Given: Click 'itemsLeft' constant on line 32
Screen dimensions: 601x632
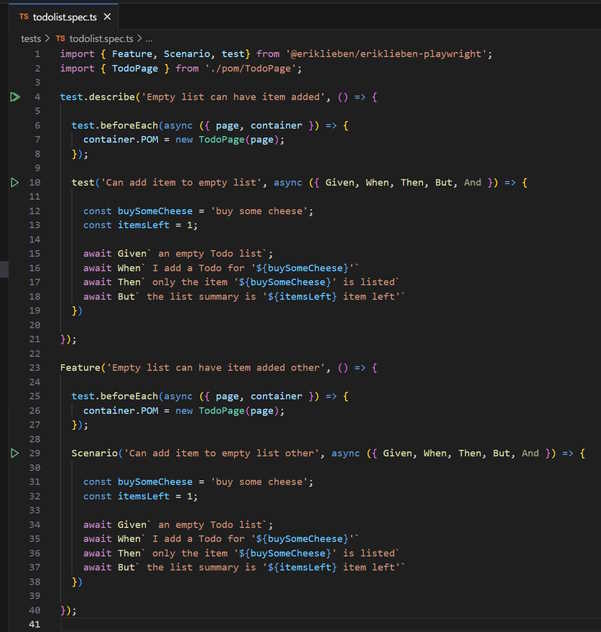Looking at the screenshot, I should [143, 496].
